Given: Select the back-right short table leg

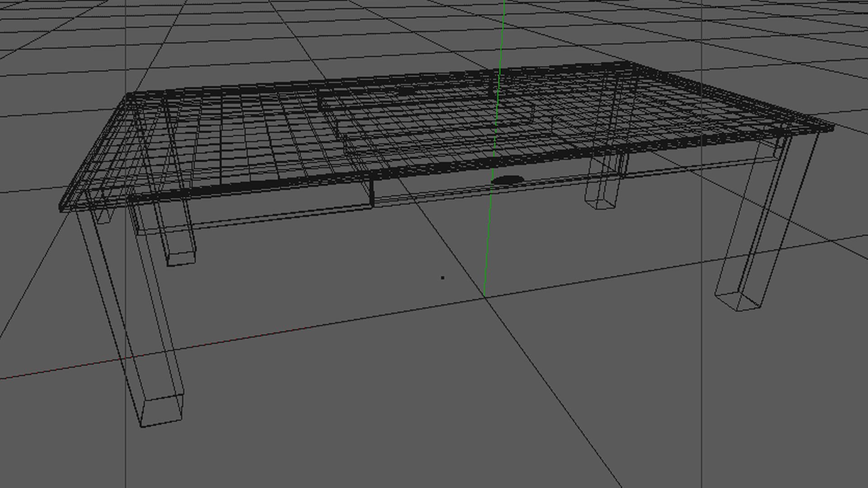Looking at the screenshot, I should point(606,181).
